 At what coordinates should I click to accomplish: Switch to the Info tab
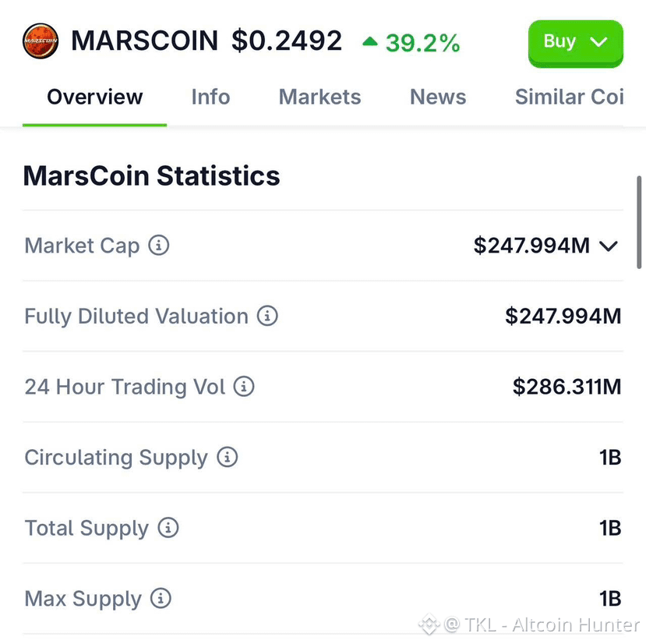tap(210, 97)
